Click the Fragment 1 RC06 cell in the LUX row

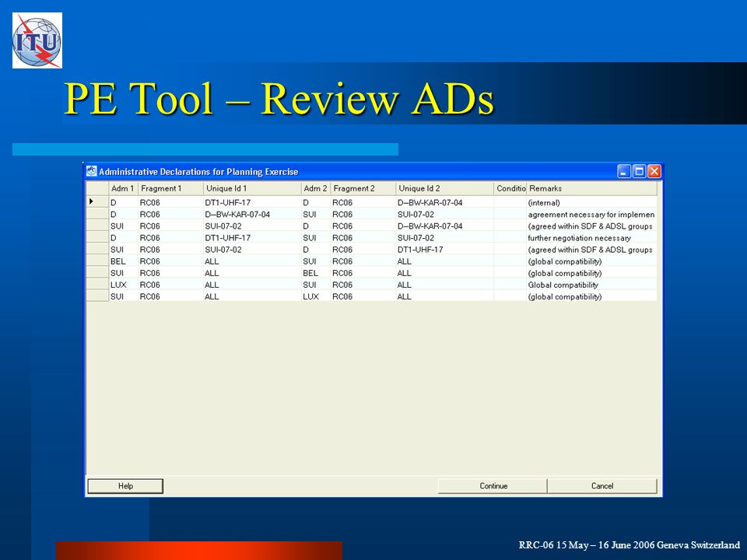[x=170, y=285]
